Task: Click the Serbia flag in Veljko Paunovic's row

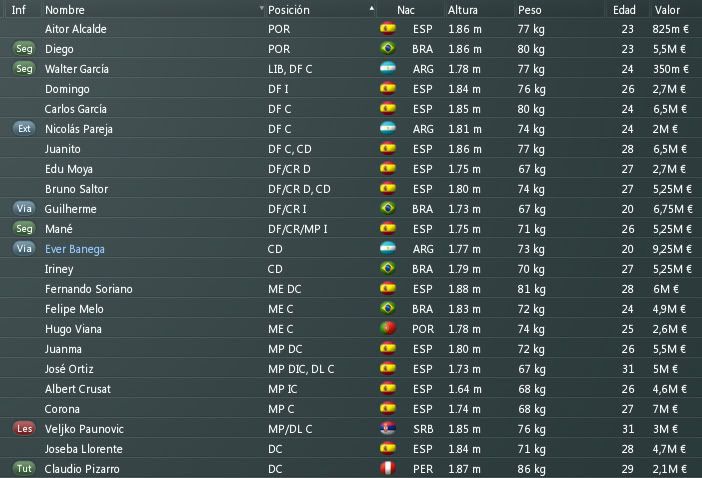Action: point(388,428)
